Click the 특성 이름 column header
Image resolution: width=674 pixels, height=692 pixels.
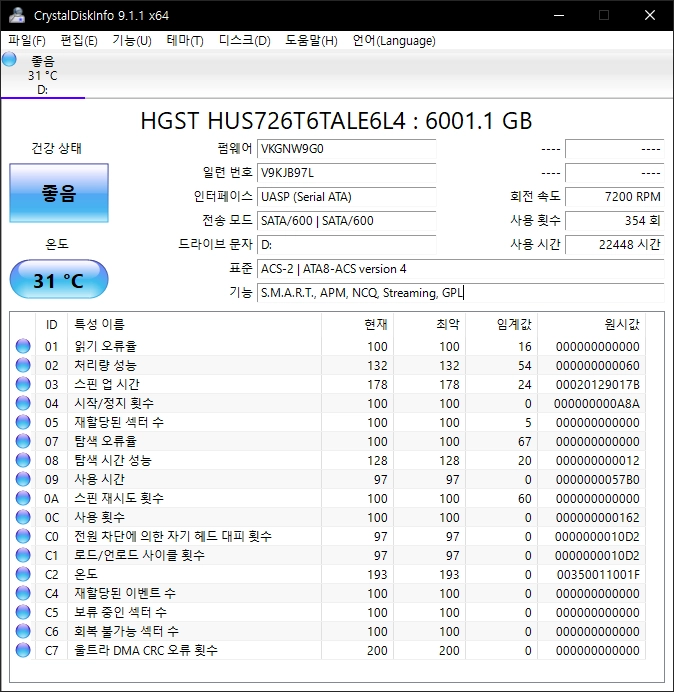194,324
